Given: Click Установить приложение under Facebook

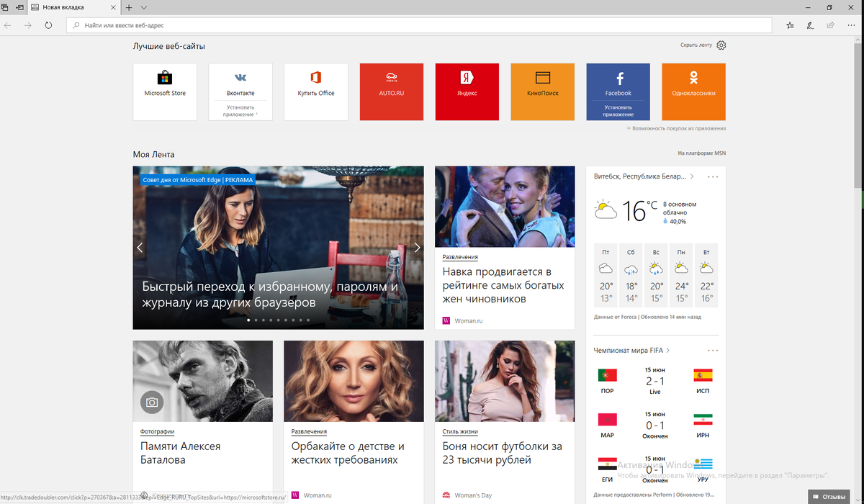Looking at the screenshot, I should 618,110.
